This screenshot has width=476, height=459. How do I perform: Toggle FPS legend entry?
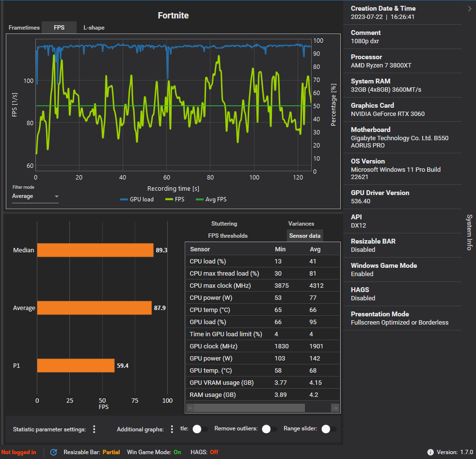[x=175, y=199]
